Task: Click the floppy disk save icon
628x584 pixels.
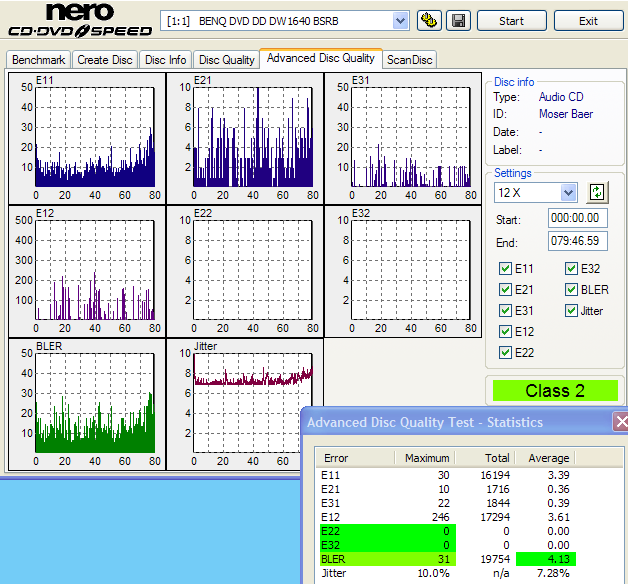Action: [x=458, y=20]
